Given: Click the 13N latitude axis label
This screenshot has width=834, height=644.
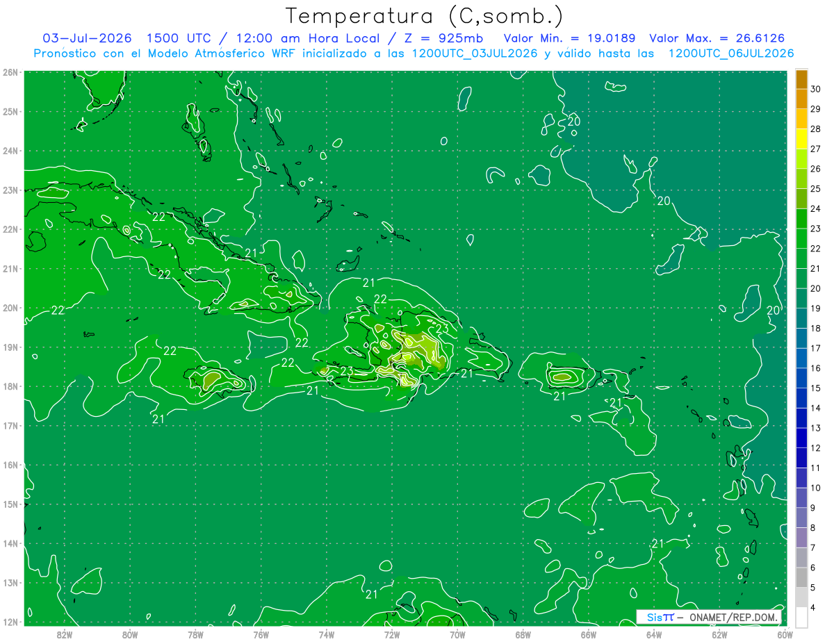Looking at the screenshot, I should [x=10, y=582].
